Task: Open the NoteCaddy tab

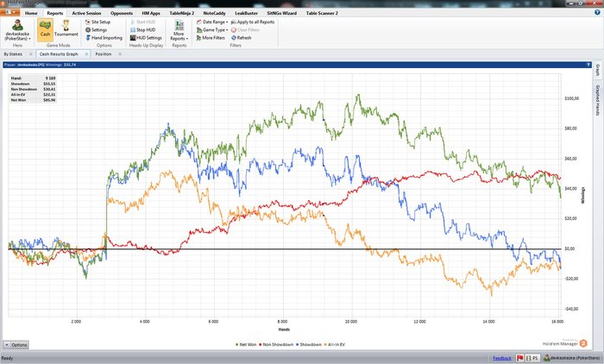Action: pyautogui.click(x=214, y=13)
